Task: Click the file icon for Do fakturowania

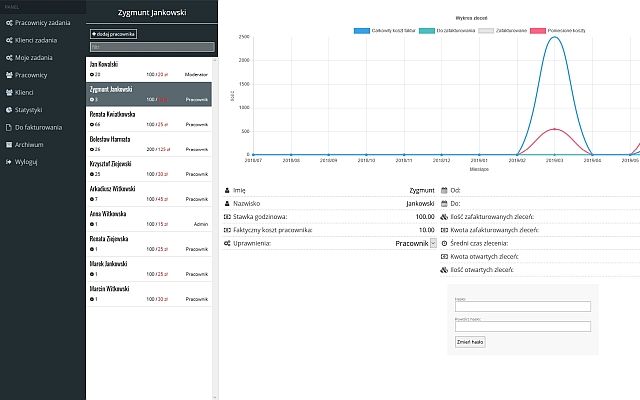Action: click(8, 127)
